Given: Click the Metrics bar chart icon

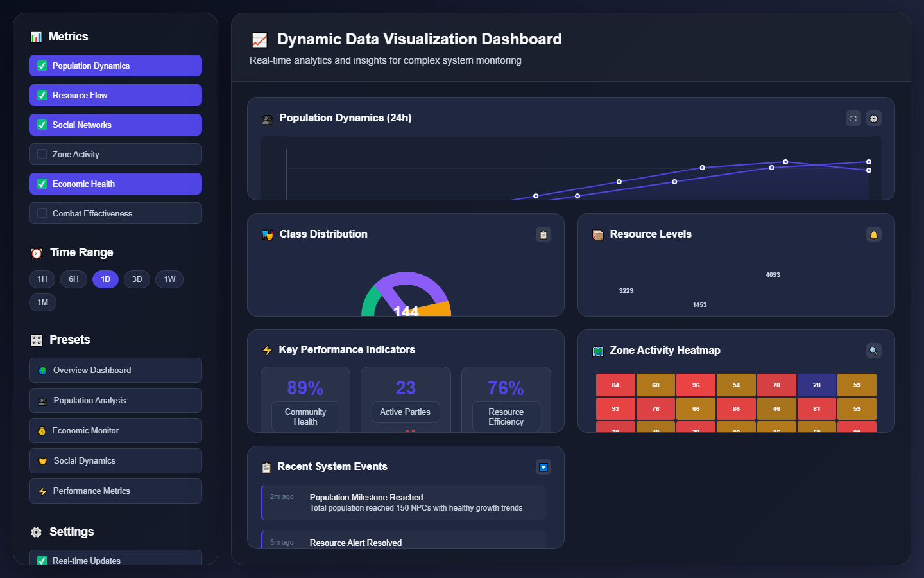Looking at the screenshot, I should click(37, 37).
